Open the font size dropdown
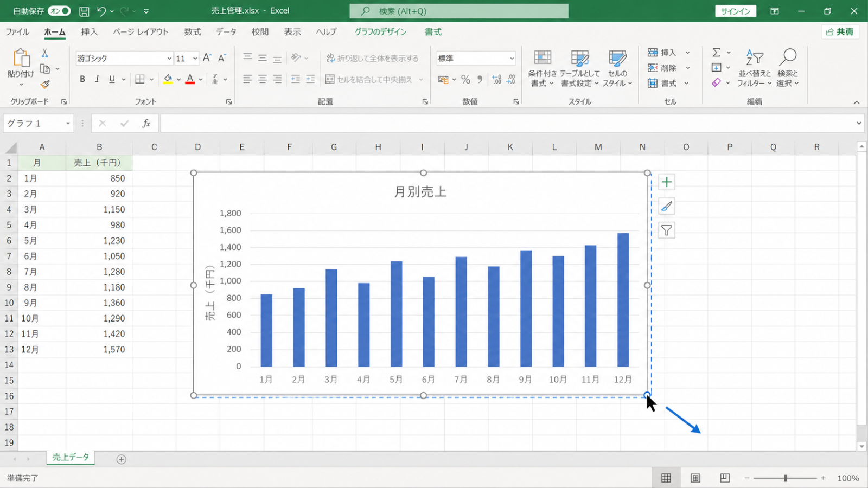This screenshot has width=868, height=488. click(195, 59)
